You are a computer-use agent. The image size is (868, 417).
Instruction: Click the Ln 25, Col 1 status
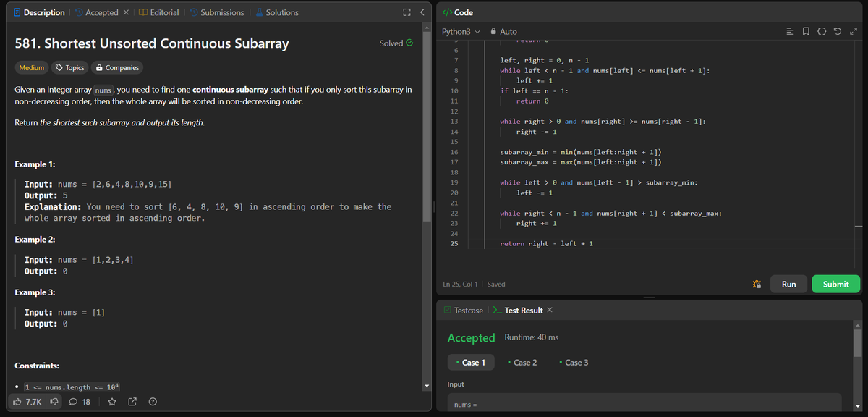click(460, 285)
